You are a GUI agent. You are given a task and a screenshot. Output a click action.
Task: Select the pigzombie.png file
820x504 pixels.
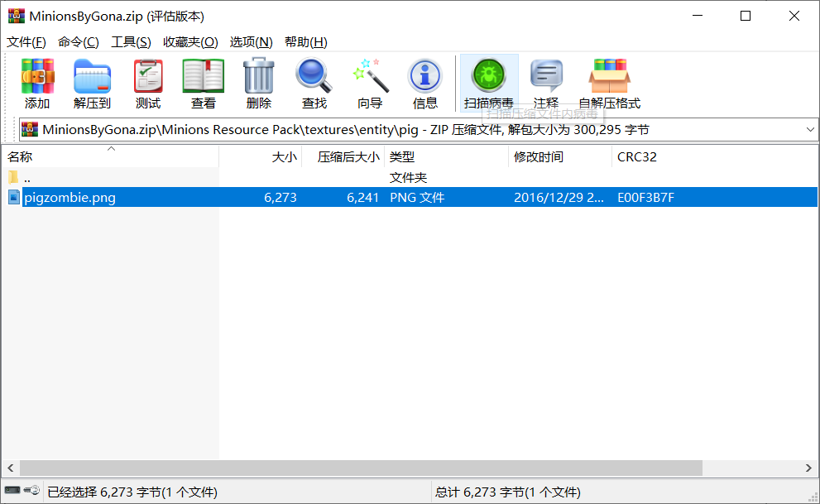[70, 198]
